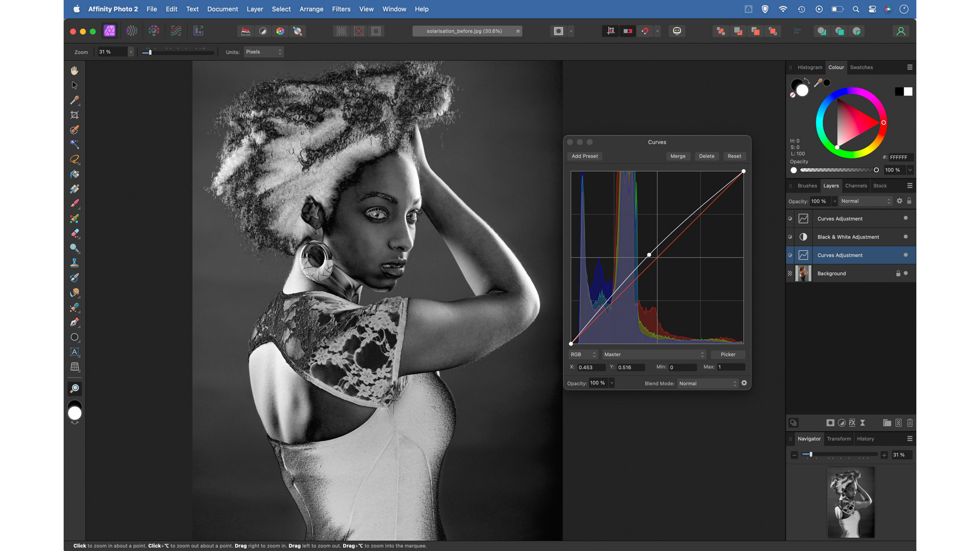Select the Clone Brush tool
Viewport: 980px width, 551px height.
tap(74, 263)
